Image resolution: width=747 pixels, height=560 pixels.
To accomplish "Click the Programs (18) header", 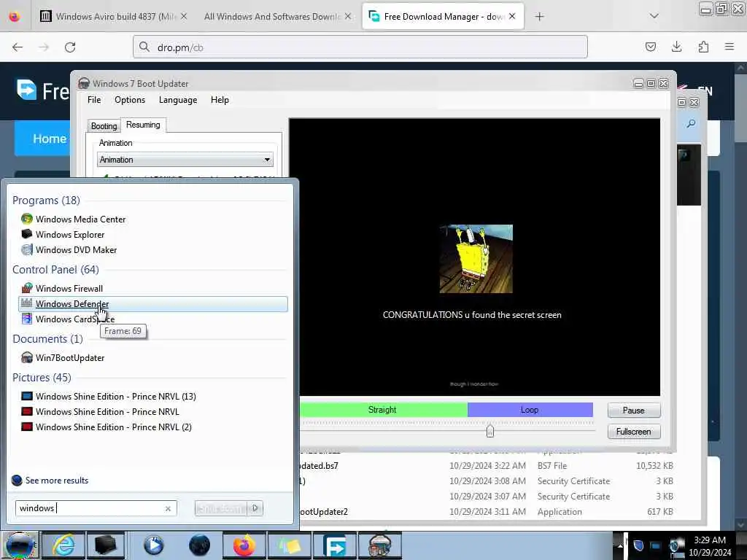I will 46,200.
